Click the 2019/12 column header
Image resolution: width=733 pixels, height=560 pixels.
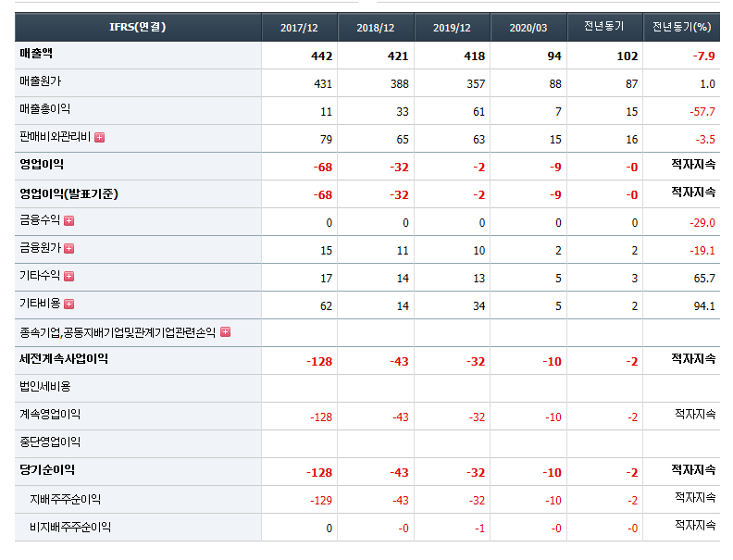click(x=452, y=28)
